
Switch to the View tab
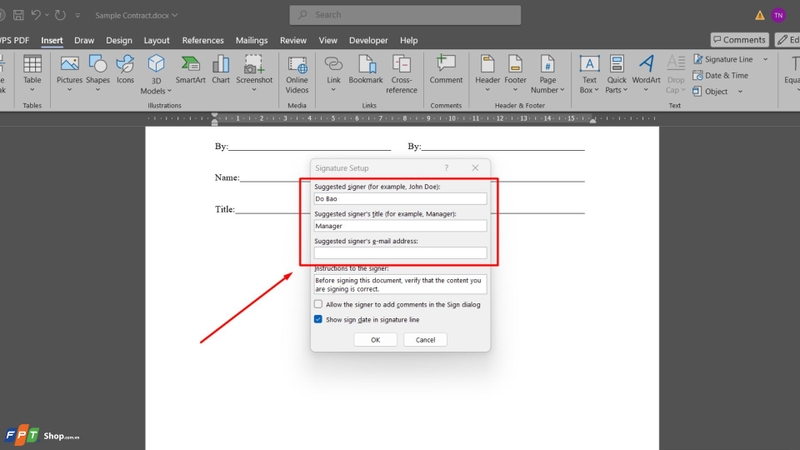[328, 40]
